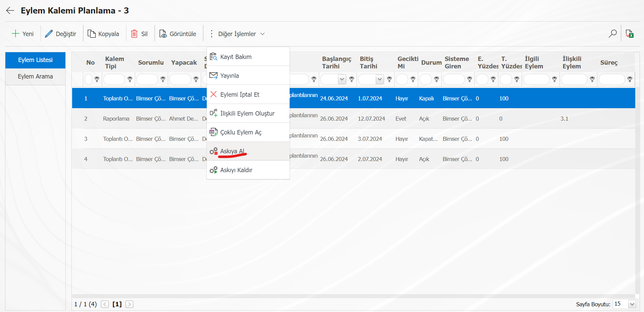Click the Görüntüle button
The width and height of the screenshot is (644, 312).
tap(178, 34)
